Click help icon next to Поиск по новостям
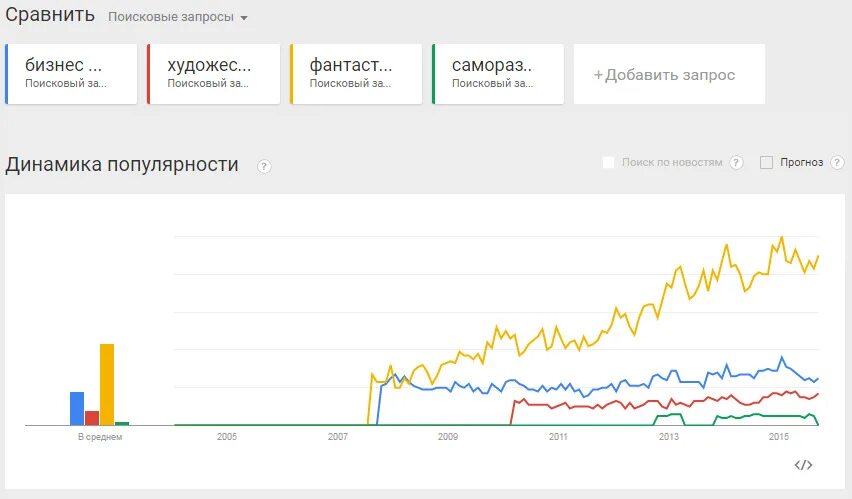 [736, 162]
